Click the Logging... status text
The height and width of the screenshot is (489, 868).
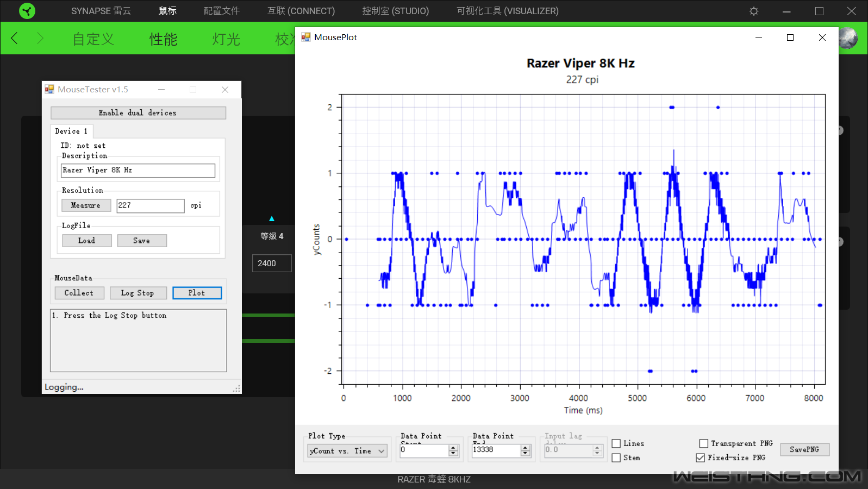pos(64,387)
